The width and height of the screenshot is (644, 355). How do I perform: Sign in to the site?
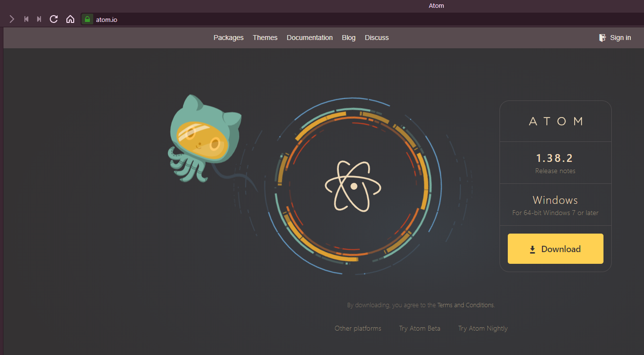620,38
